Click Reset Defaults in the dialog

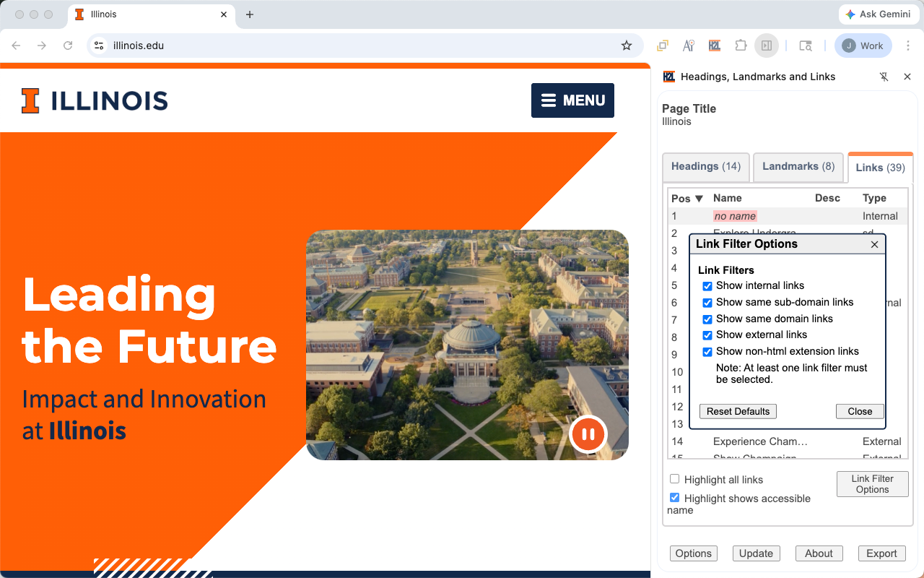pos(738,411)
